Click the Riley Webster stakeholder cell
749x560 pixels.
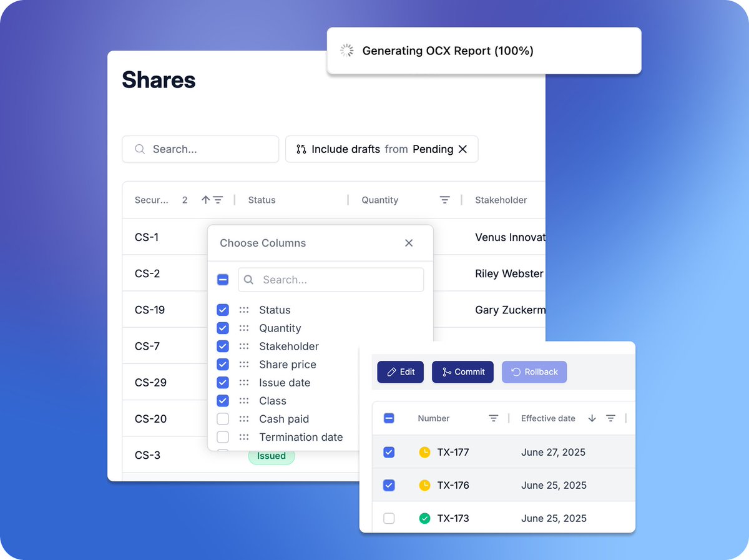click(509, 273)
